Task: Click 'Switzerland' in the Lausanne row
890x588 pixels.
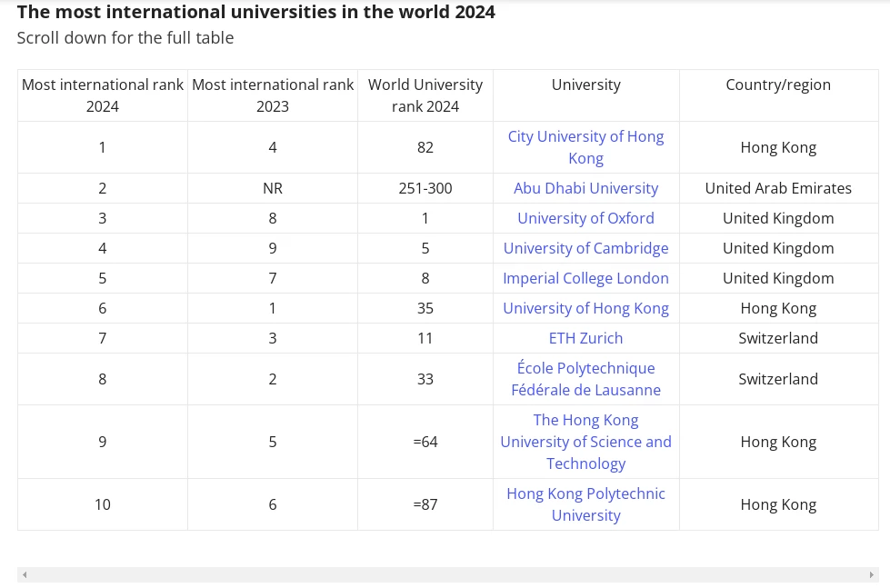Action: point(778,379)
